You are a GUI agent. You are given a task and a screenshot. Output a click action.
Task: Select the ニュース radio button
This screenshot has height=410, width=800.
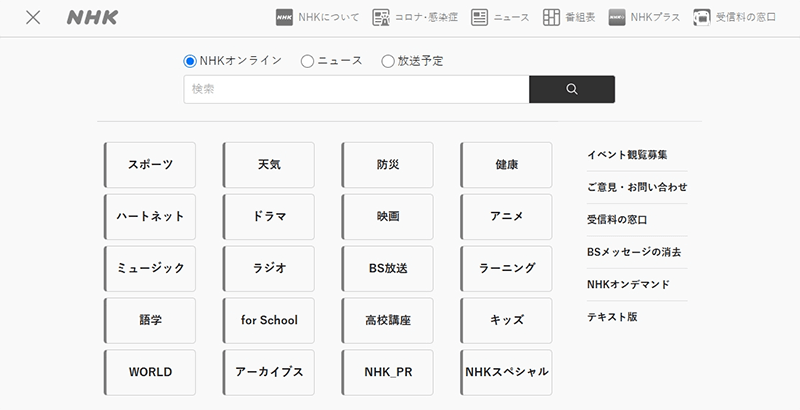pyautogui.click(x=307, y=61)
